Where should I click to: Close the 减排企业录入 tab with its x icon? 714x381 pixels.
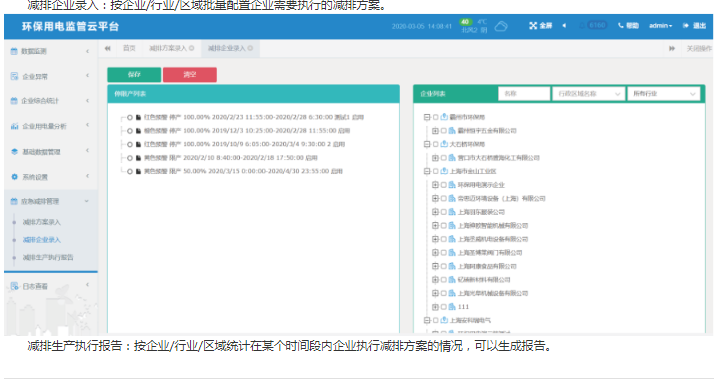click(250, 48)
